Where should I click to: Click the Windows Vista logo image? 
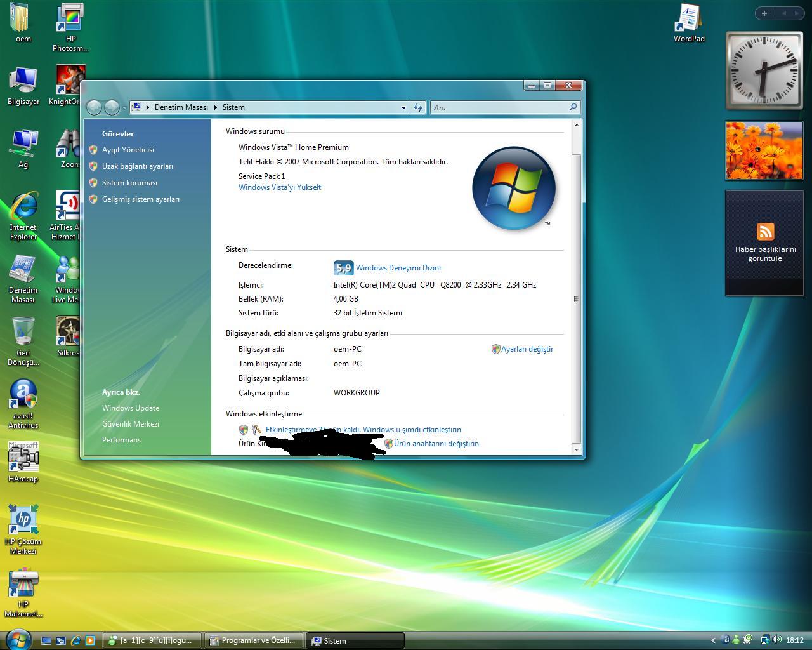tap(514, 188)
